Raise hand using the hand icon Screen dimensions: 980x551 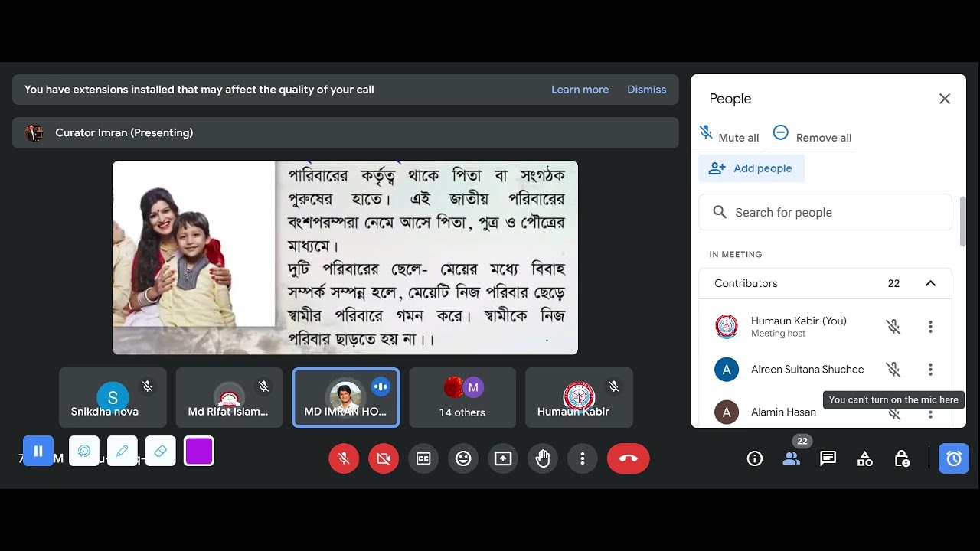(x=543, y=458)
